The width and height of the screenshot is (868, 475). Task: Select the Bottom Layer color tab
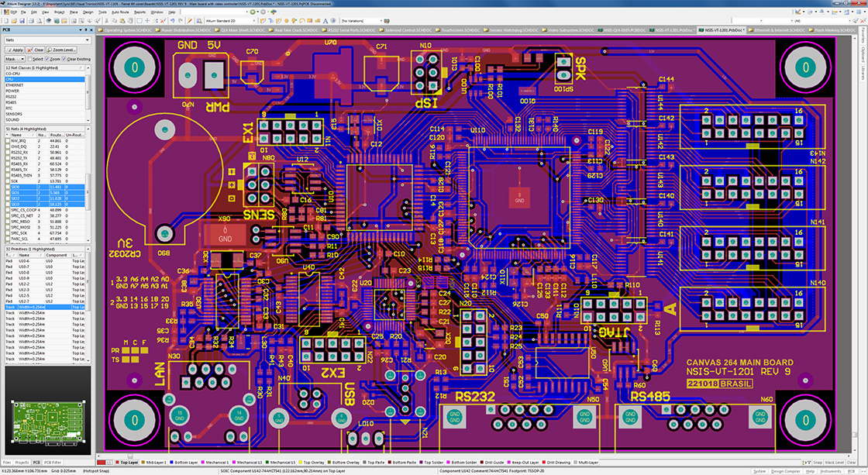[186, 462]
